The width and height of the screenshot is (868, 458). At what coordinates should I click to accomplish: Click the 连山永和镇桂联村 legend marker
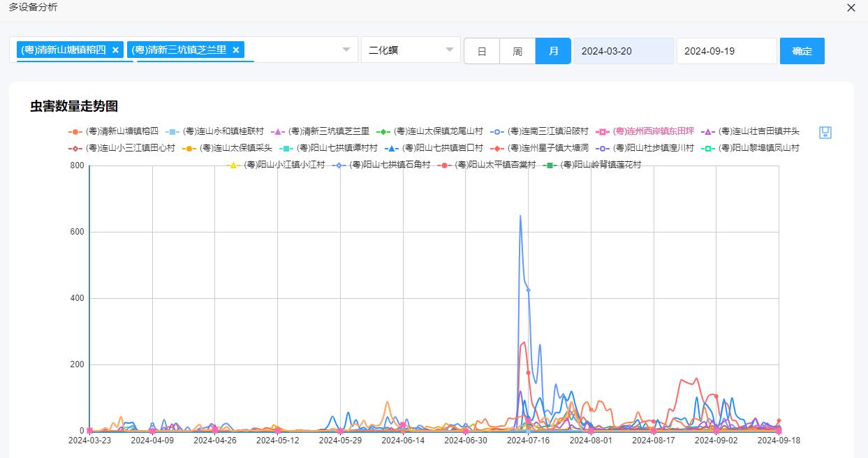173,131
